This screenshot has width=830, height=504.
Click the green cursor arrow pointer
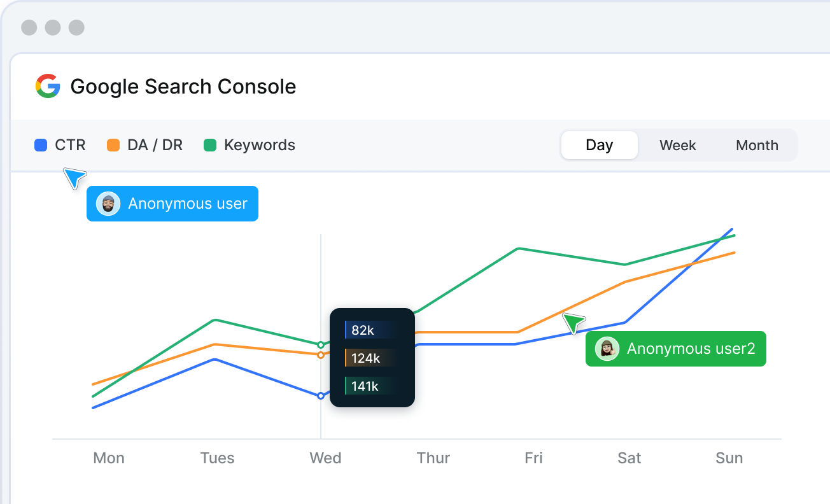tap(573, 323)
